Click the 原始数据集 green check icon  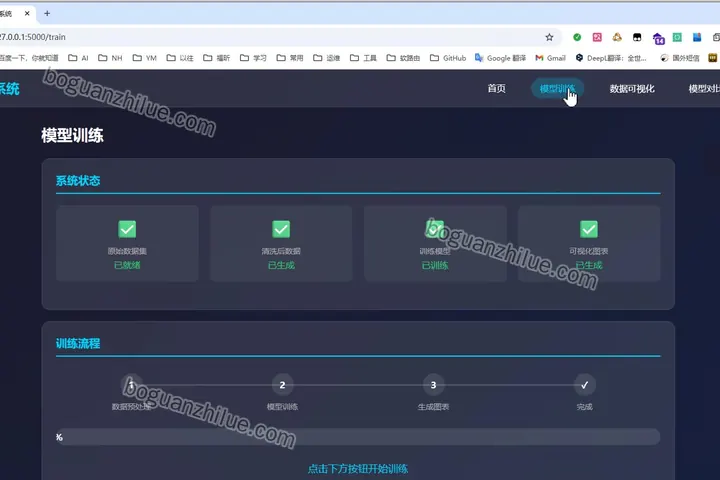[x=127, y=229]
